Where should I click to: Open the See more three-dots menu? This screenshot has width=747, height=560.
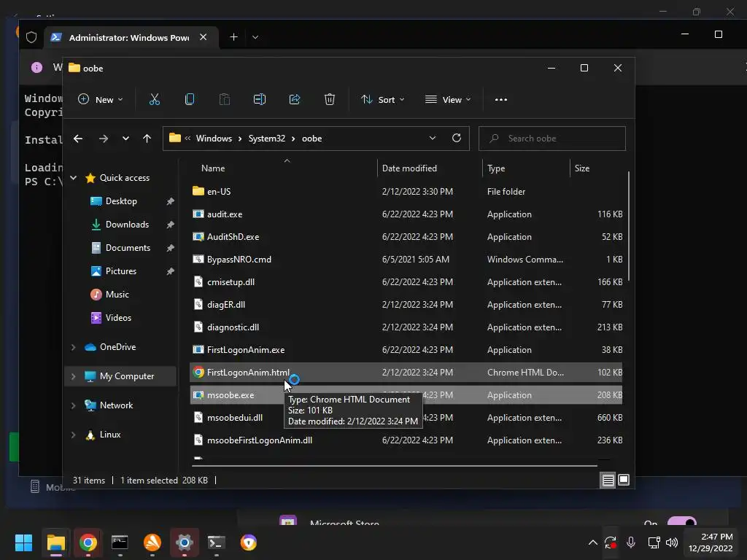point(500,99)
